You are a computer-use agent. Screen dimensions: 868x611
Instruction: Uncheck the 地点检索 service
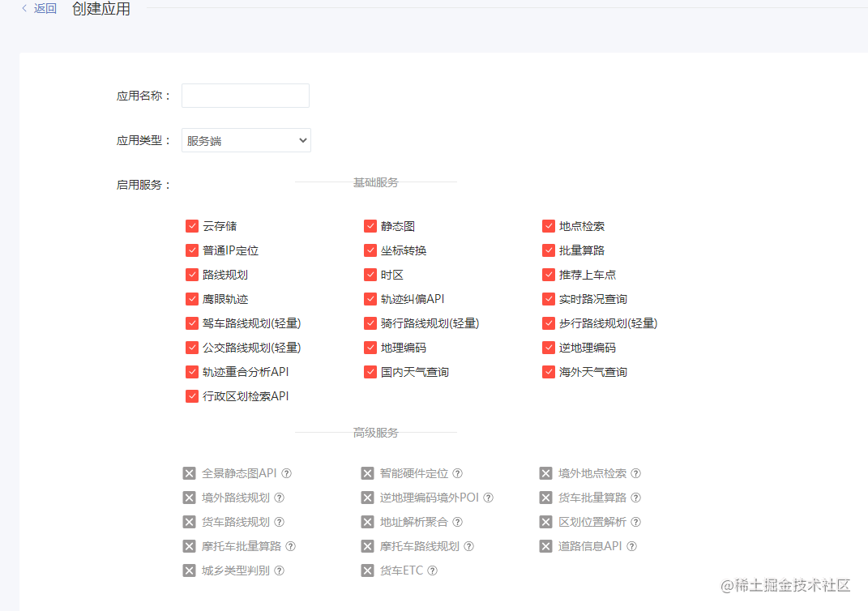pos(549,226)
